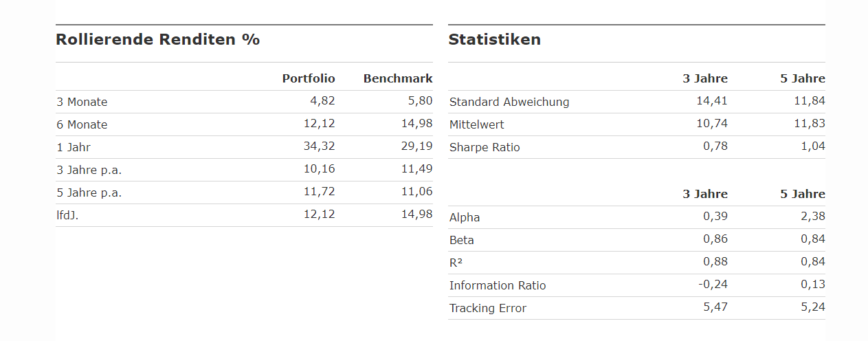Select the Portfolio column header
The height and width of the screenshot is (341, 868).
coord(309,78)
